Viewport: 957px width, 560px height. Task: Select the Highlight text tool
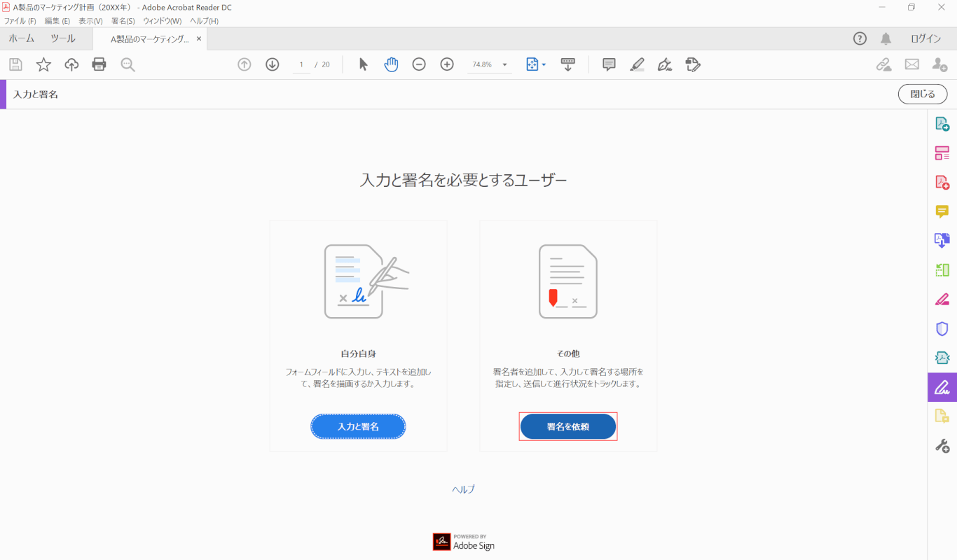[x=637, y=64]
